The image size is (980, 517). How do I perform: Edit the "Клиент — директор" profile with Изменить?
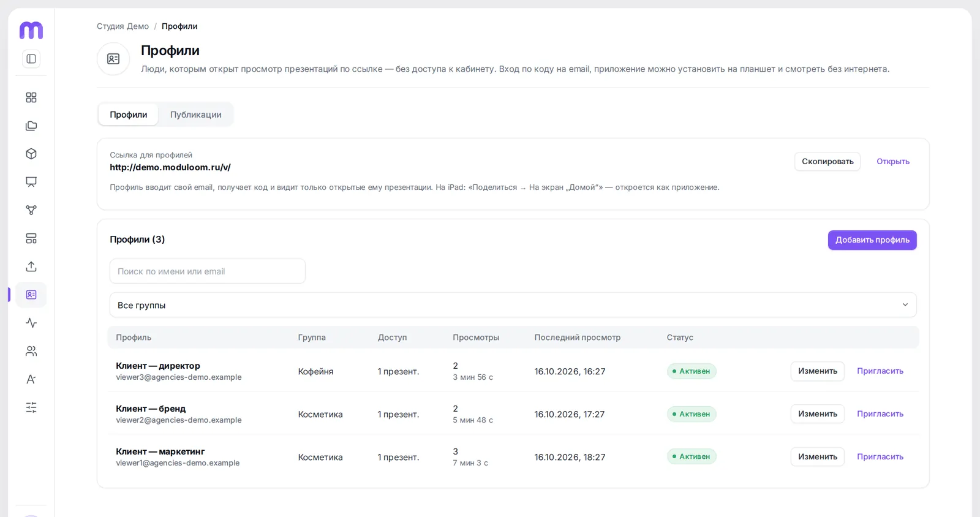818,371
